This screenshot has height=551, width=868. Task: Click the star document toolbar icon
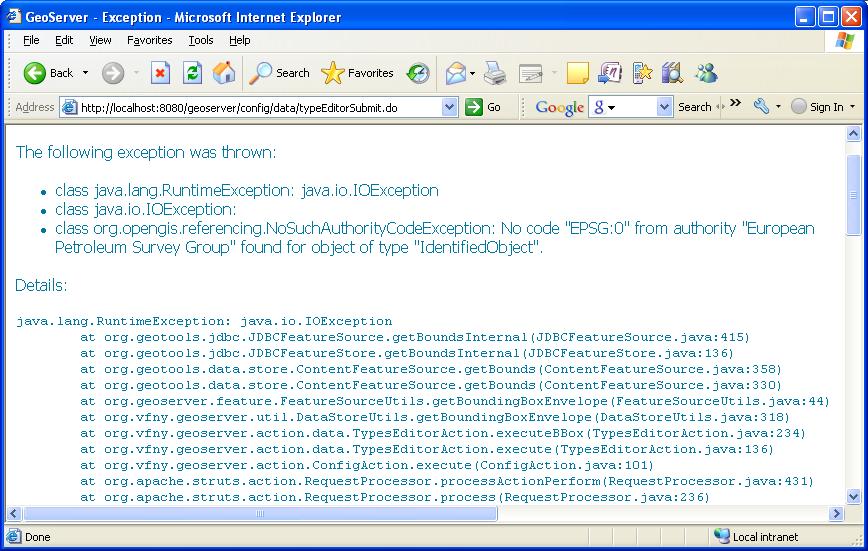pyautogui.click(x=642, y=73)
